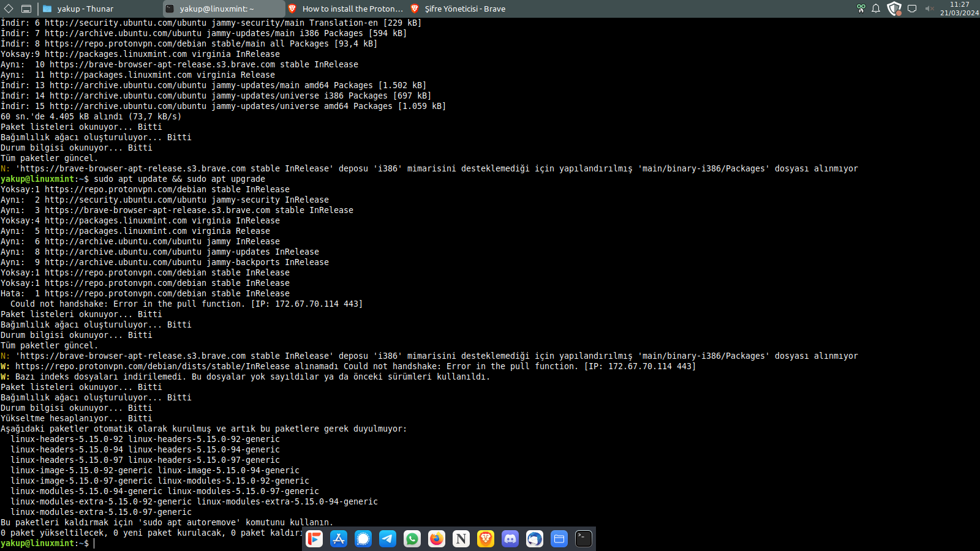The height and width of the screenshot is (551, 980).
Task: Show notifications via the bell icon
Action: tap(876, 9)
